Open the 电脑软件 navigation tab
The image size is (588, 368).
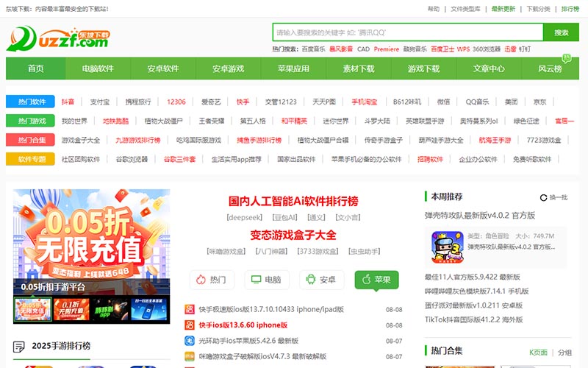[x=98, y=68]
